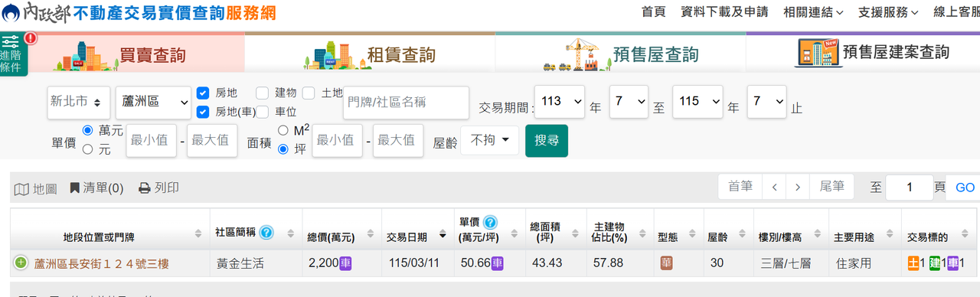The width and height of the screenshot is (980, 297).
Task: Click the 華 building type badge
Action: click(667, 263)
